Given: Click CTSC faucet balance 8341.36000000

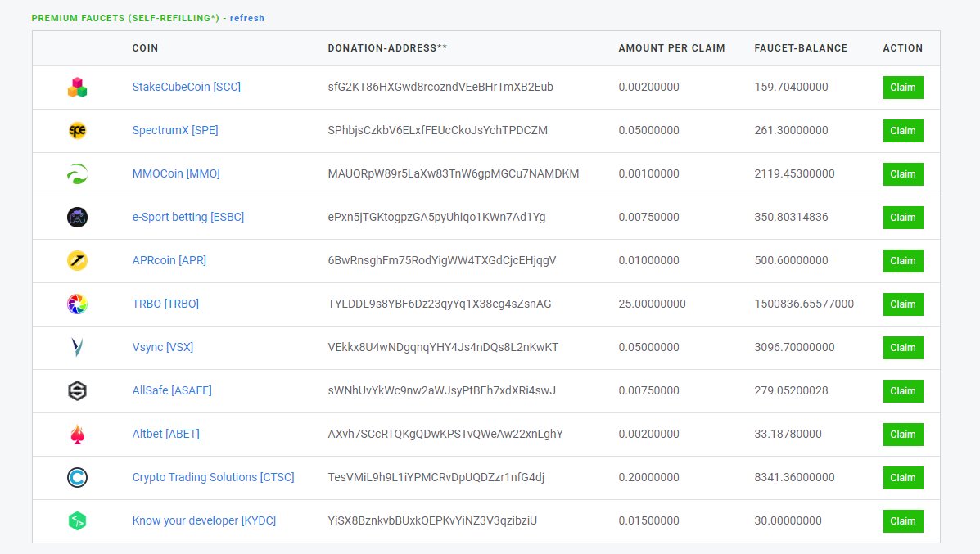Looking at the screenshot, I should pos(794,477).
